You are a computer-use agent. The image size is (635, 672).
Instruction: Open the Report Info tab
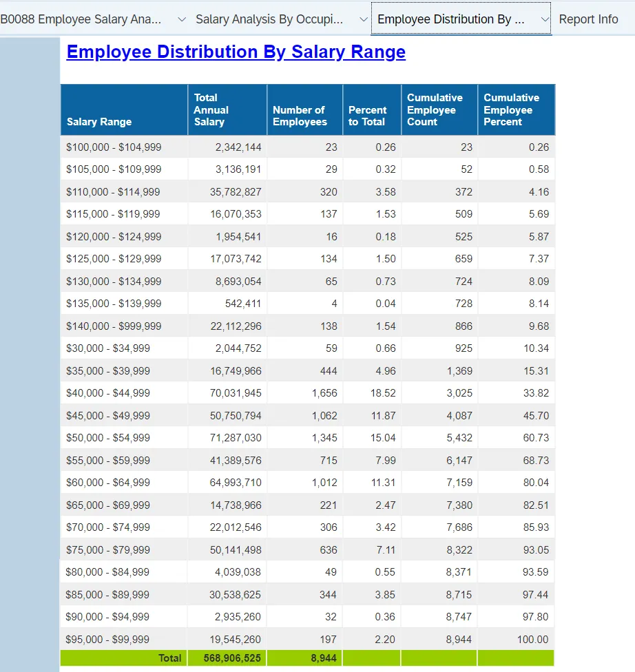coord(588,19)
